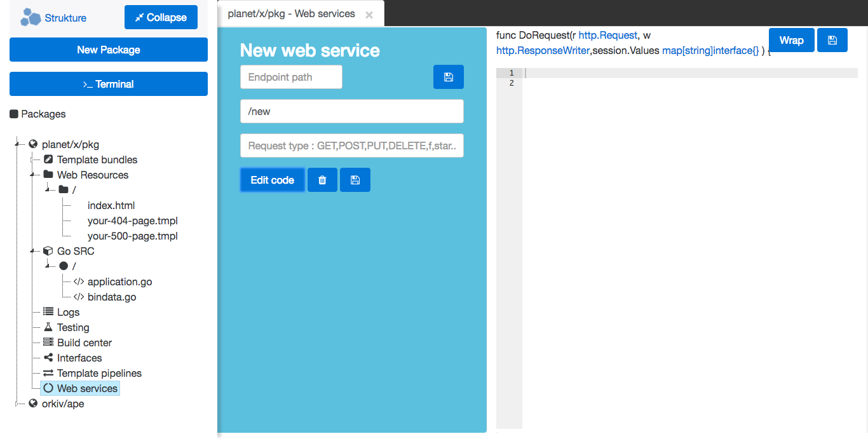Select the Testing flask icon

click(48, 327)
